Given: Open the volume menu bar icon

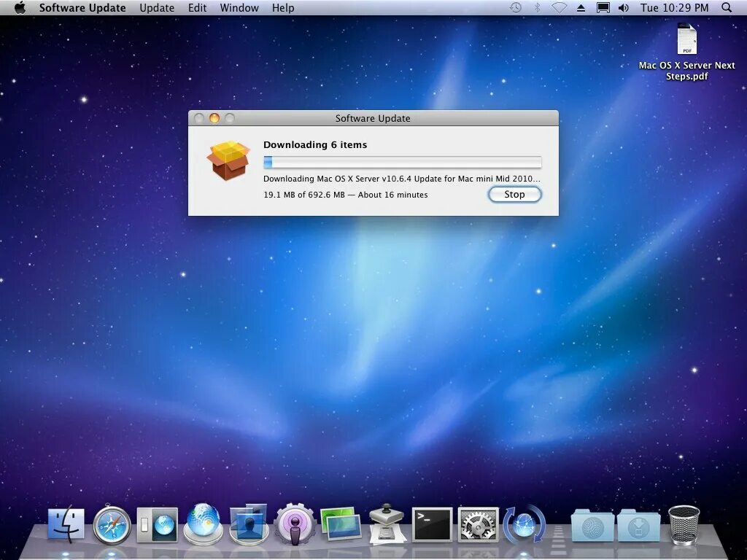Looking at the screenshot, I should click(623, 7).
